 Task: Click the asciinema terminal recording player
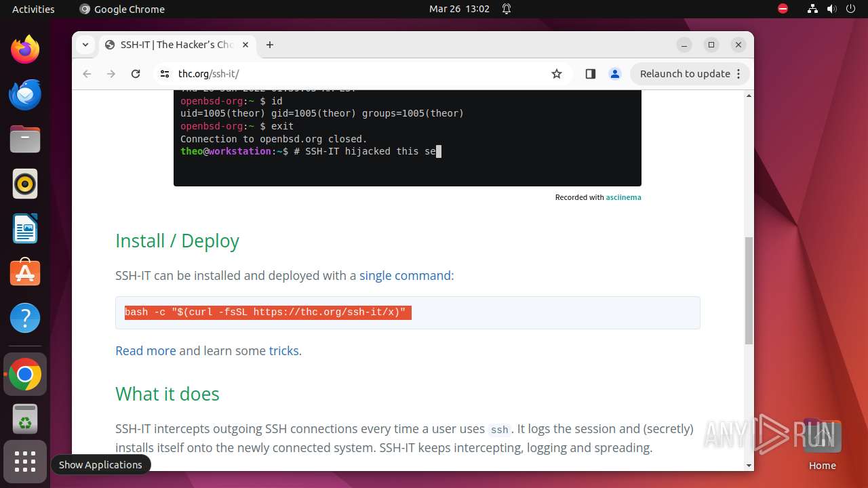408,138
